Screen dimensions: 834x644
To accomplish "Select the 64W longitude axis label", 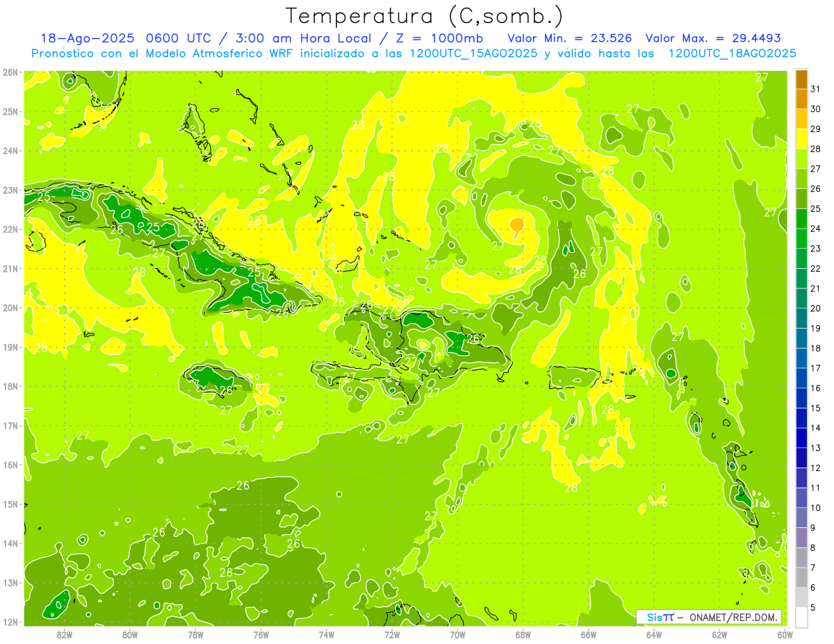I will pos(654,634).
